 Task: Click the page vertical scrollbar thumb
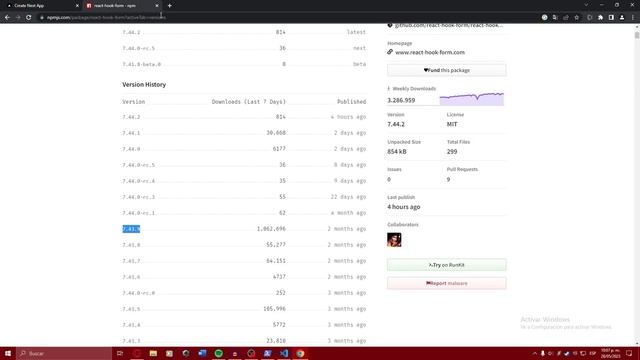(637, 36)
